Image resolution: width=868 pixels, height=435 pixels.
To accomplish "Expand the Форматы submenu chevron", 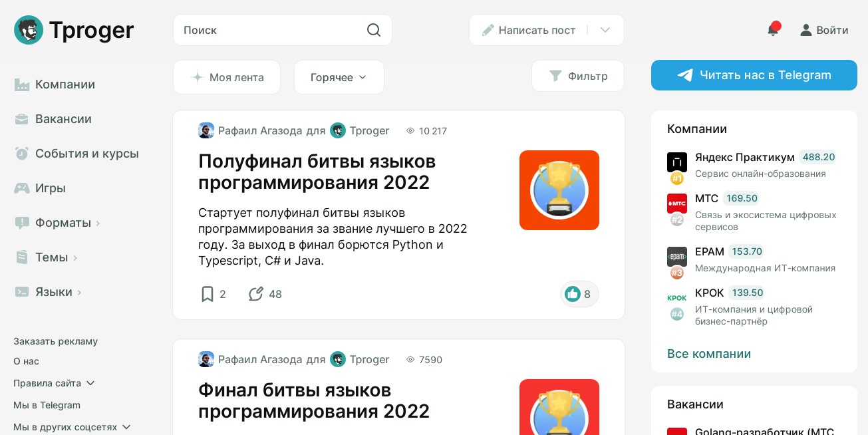I will click(x=98, y=223).
